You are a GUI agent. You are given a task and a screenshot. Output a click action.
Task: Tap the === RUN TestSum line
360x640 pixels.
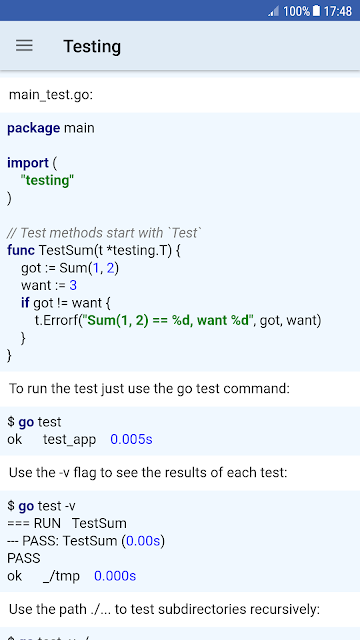[67, 524]
